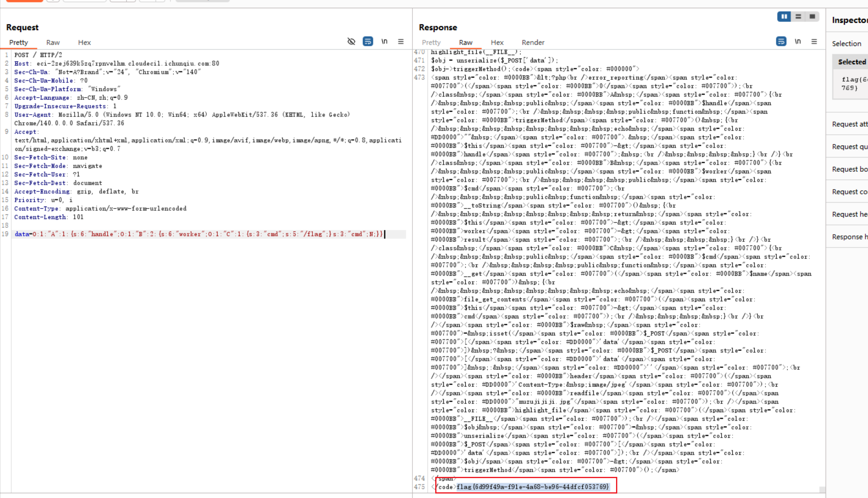Switch Response view to Hex tab

497,42
